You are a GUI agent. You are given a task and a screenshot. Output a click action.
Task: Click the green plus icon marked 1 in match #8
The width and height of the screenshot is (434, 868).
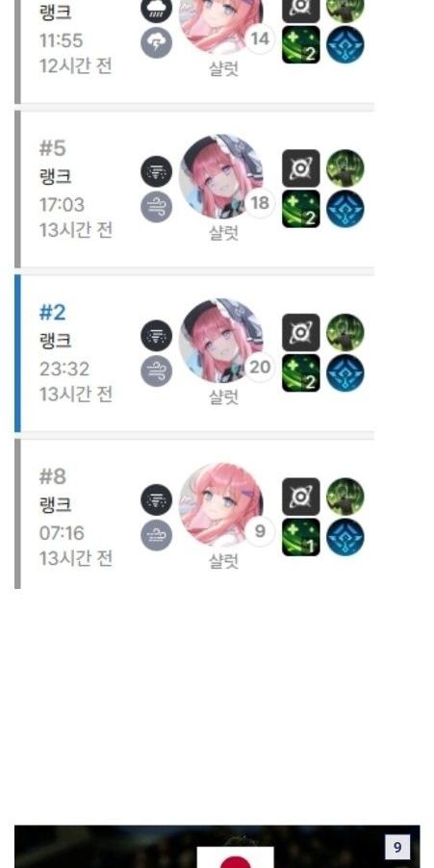[x=301, y=537]
